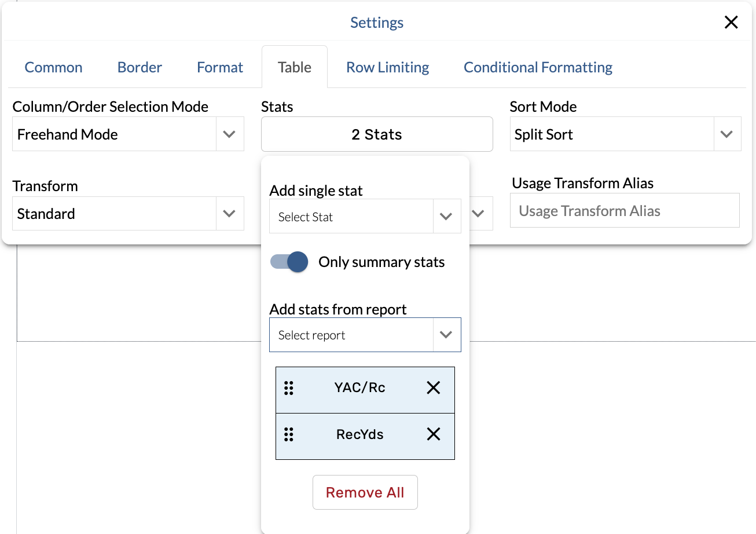Remove the RecYds stat with its X icon

coord(433,434)
